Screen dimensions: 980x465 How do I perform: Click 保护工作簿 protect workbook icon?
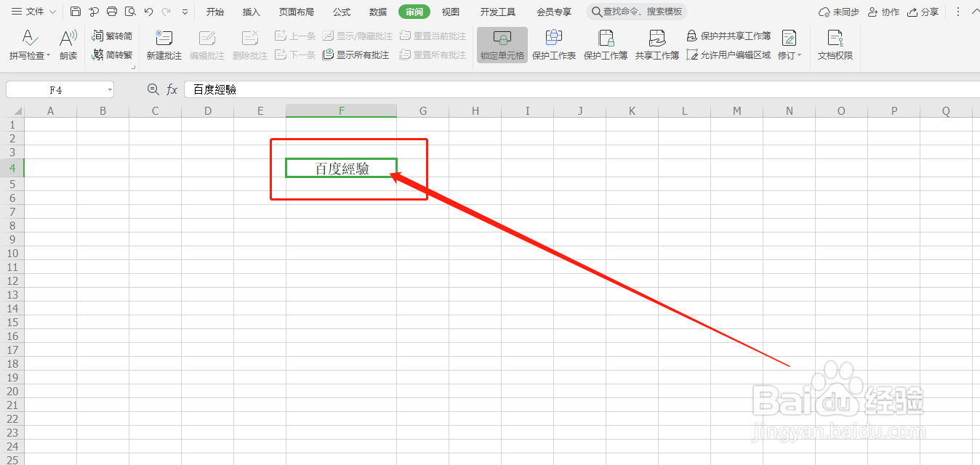click(606, 45)
